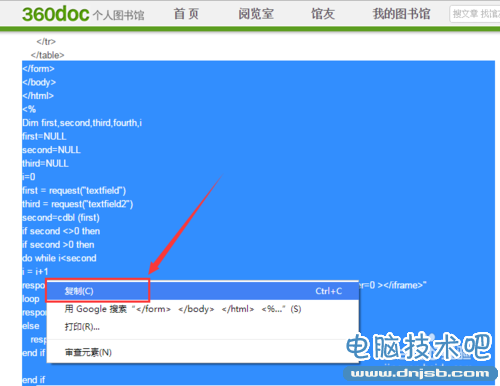Open the 首页 navigation tab

[x=186, y=14]
